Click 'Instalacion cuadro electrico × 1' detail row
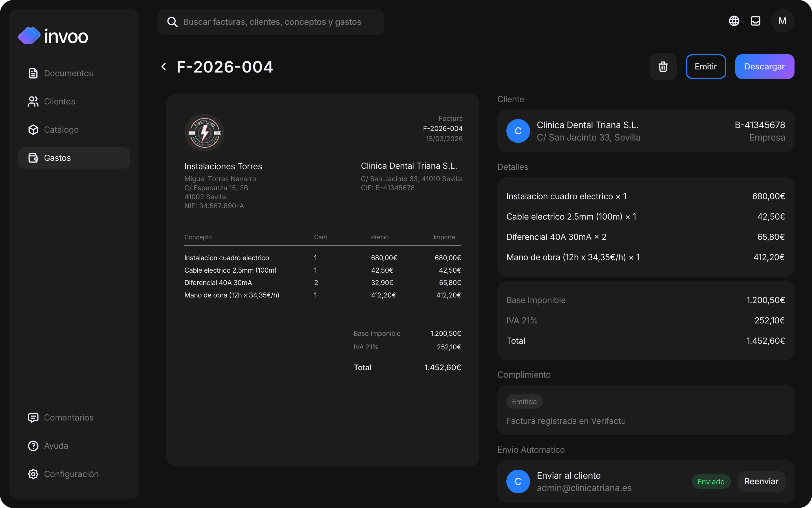The image size is (812, 508). coord(646,196)
